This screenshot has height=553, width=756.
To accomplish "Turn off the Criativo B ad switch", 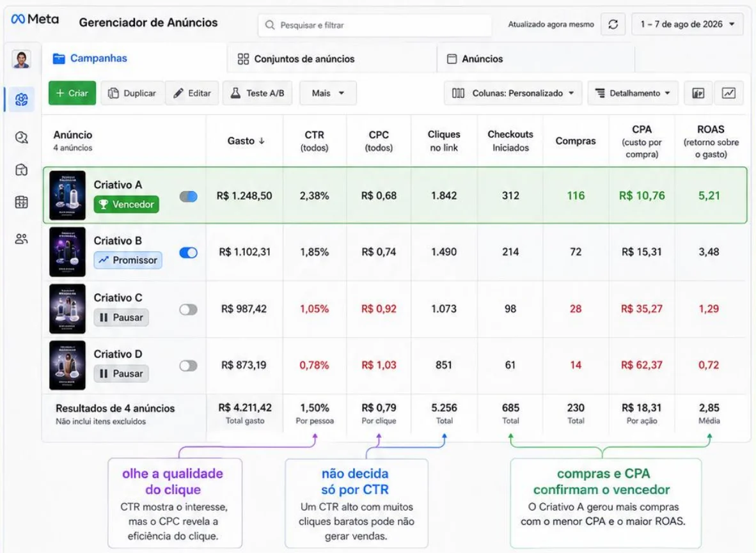I will coord(189,253).
